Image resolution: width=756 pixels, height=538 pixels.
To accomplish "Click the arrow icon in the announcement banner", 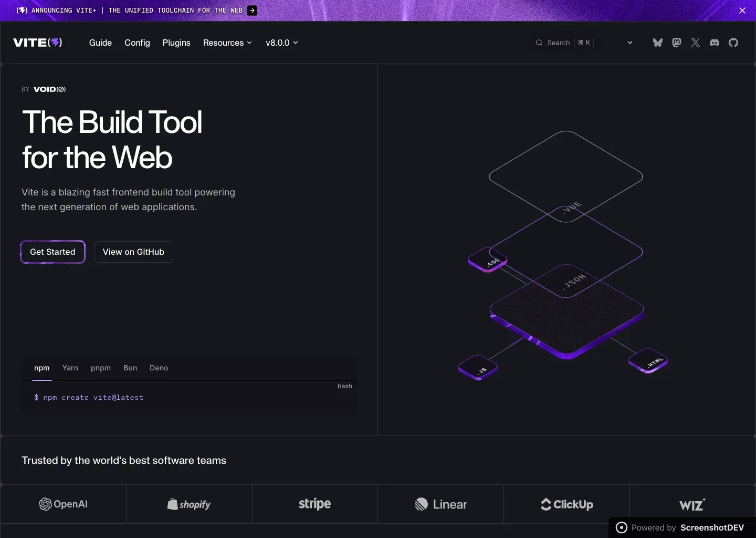I will click(252, 11).
